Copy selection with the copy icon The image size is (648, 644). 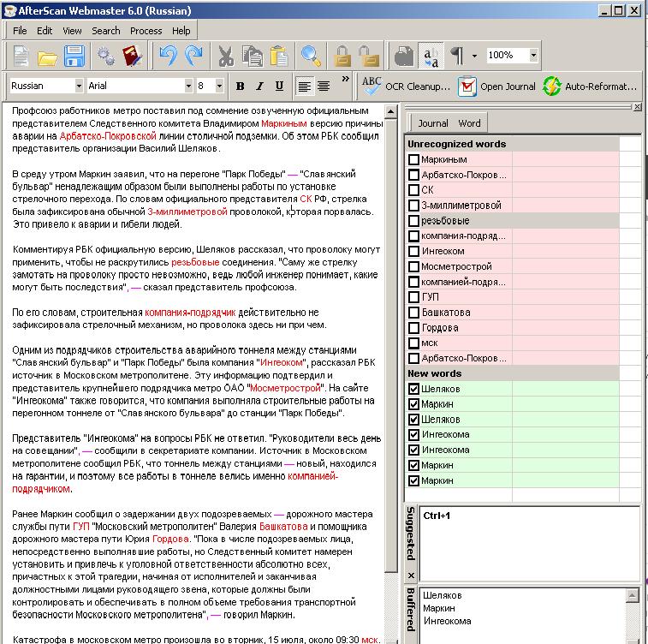[x=252, y=56]
